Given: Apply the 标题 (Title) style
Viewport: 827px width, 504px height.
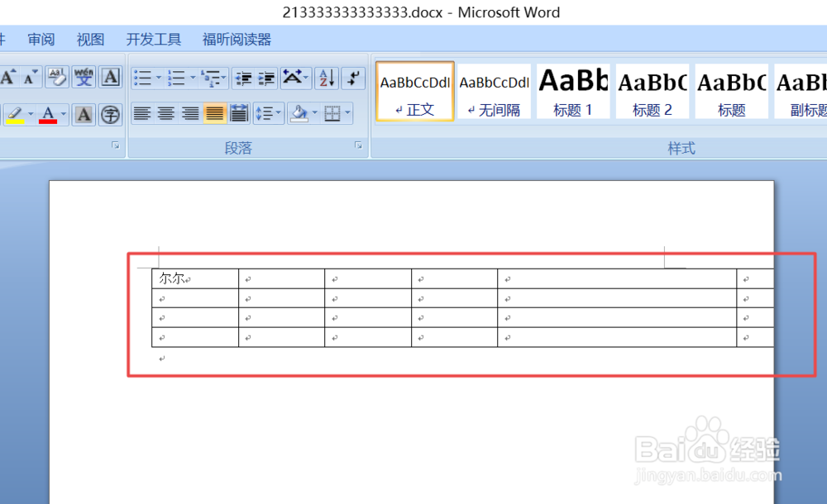Looking at the screenshot, I should click(732, 92).
